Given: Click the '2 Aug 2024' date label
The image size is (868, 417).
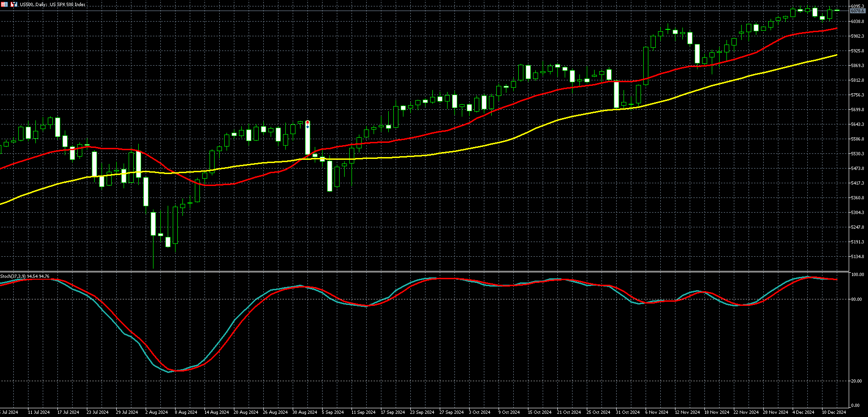Looking at the screenshot, I should pyautogui.click(x=157, y=412).
